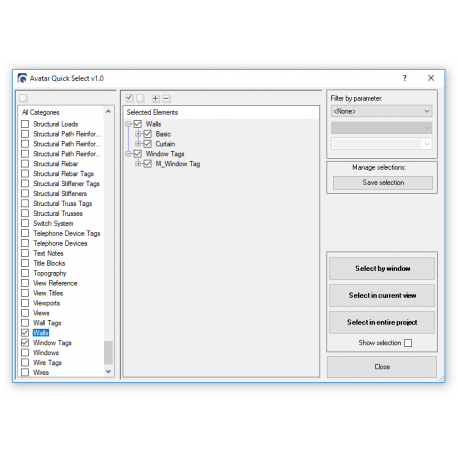Image resolution: width=458 pixels, height=458 pixels.
Task: Select the Text Notes category label
Action: point(48,253)
